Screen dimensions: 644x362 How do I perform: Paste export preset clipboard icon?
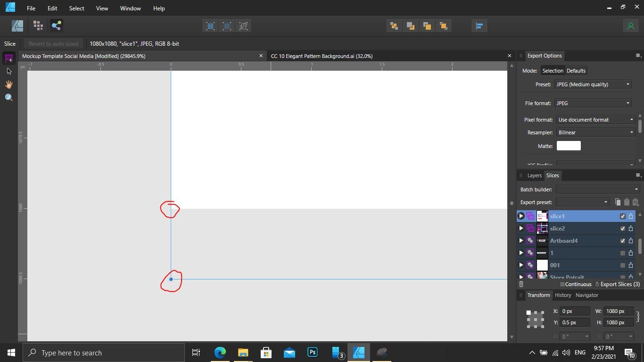click(627, 202)
